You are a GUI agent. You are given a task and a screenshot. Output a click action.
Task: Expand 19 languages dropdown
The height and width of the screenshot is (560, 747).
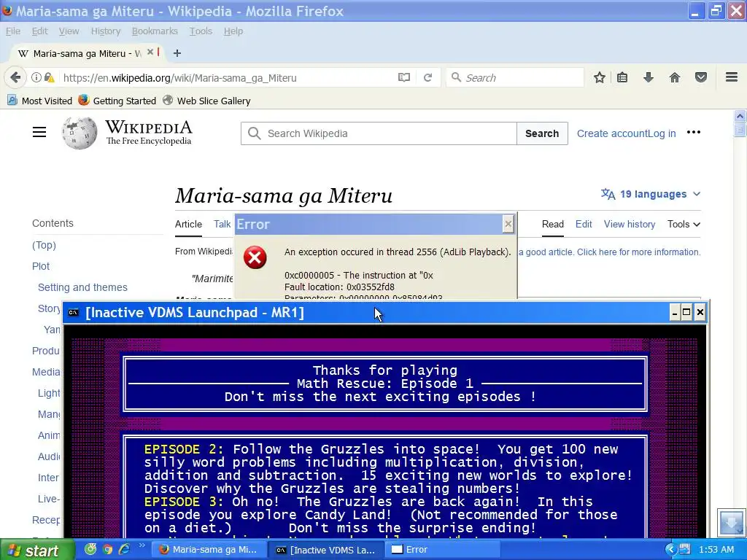tap(651, 194)
